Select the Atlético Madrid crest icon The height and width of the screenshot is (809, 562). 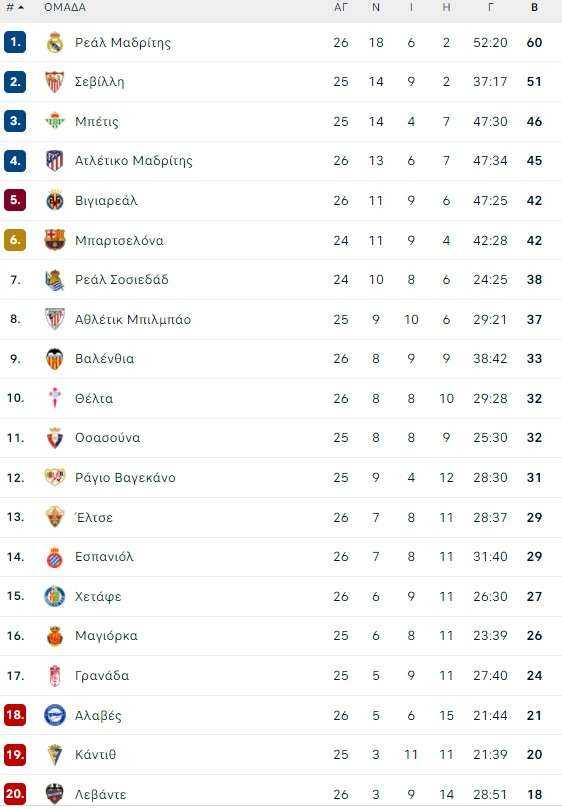coord(55,160)
